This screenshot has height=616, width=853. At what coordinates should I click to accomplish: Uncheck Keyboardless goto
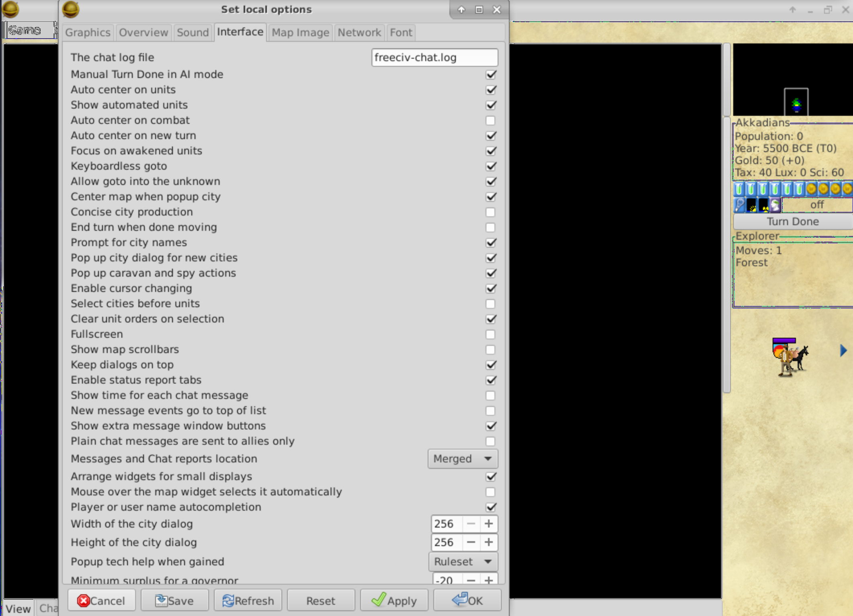[490, 166]
